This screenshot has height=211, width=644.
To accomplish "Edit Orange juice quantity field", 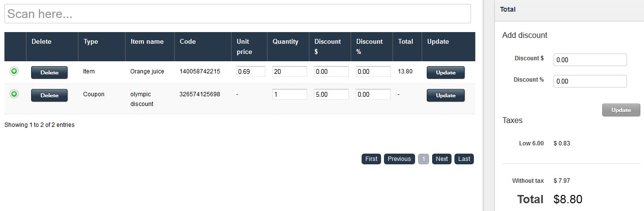I will pyautogui.click(x=289, y=71).
